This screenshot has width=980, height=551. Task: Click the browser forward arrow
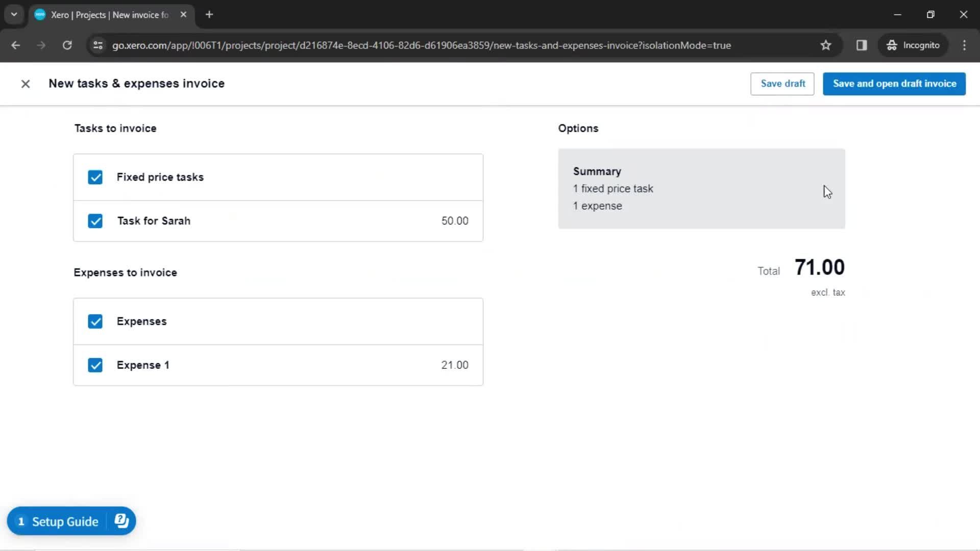pyautogui.click(x=41, y=45)
